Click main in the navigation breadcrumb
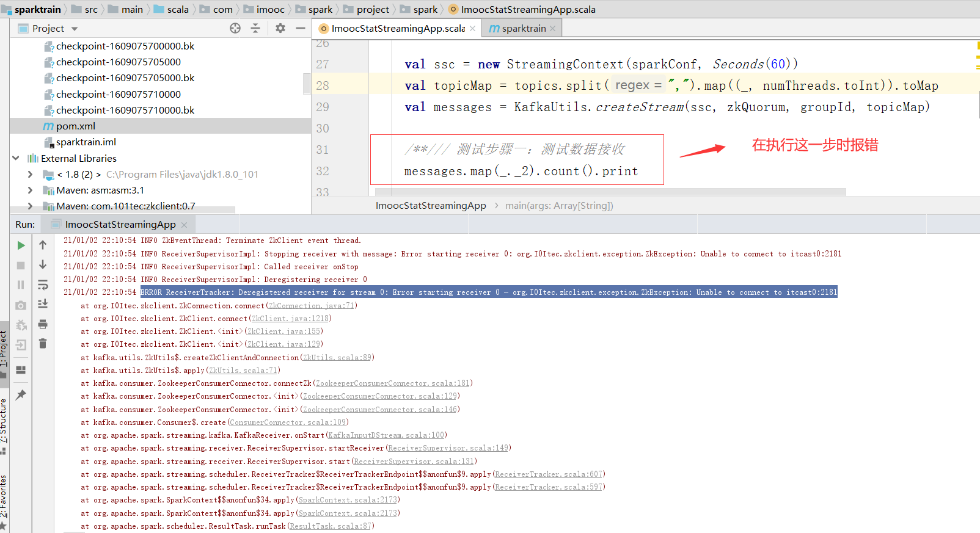 132,9
